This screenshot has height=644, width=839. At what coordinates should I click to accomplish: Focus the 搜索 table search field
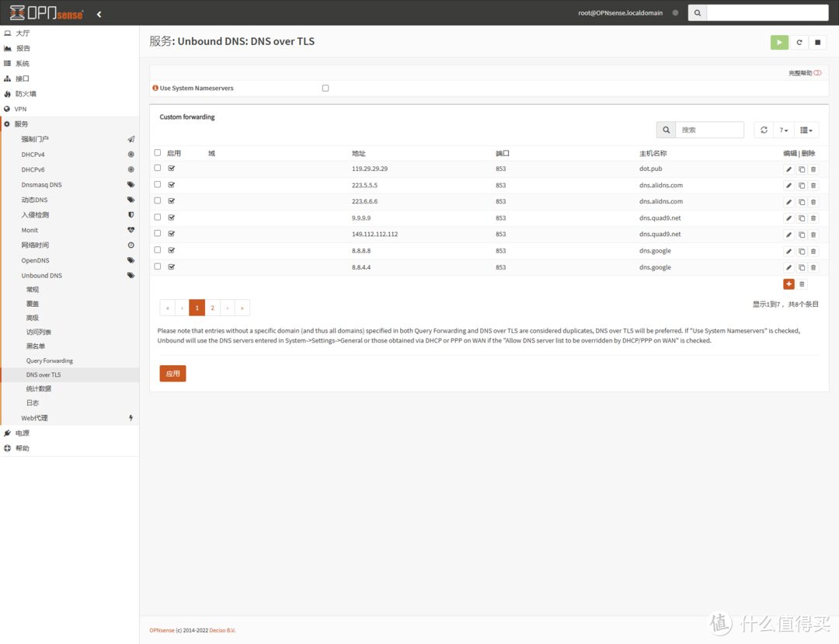point(709,130)
